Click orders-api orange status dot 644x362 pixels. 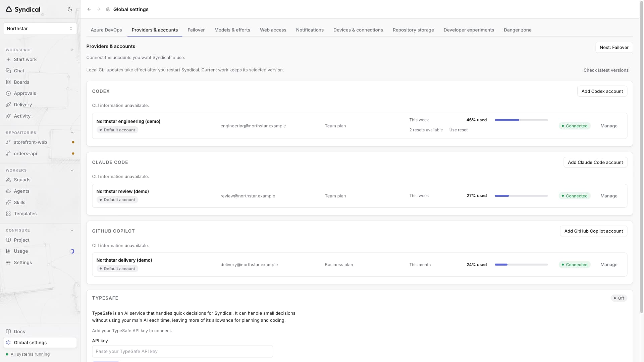(x=73, y=154)
